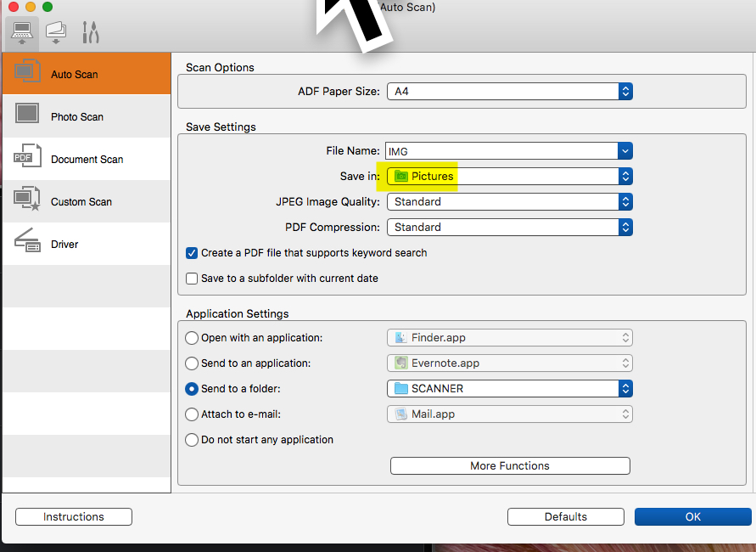
Task: Select the Driver sidebar icon
Action: point(27,243)
